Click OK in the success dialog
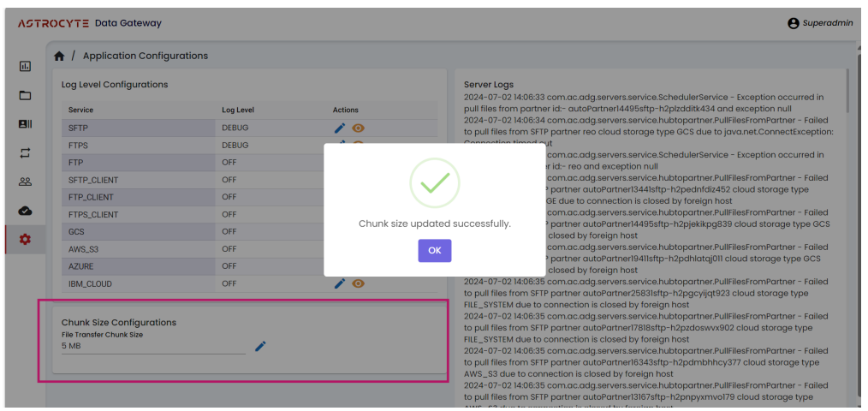Screen dimensions: 868x411 tap(434, 250)
